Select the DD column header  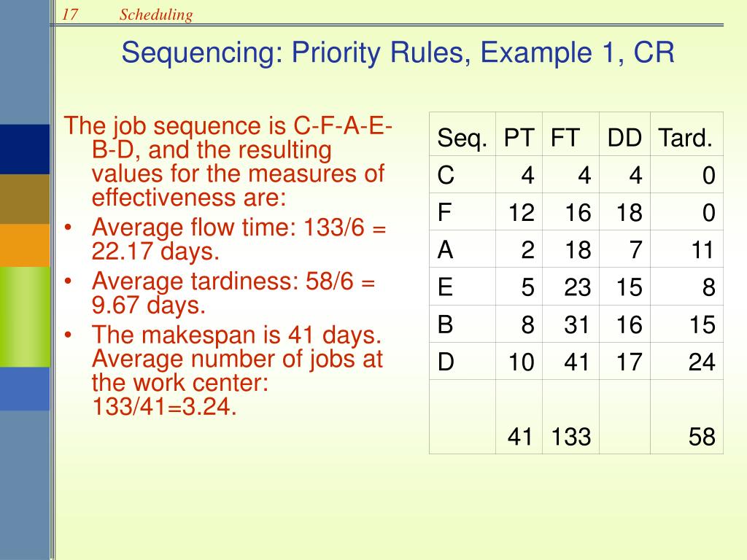pos(624,137)
